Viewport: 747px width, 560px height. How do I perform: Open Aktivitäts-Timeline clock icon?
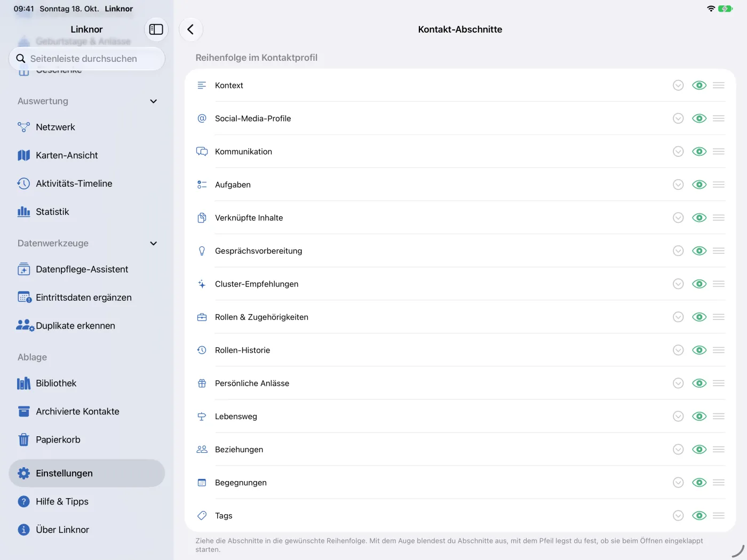(x=23, y=183)
